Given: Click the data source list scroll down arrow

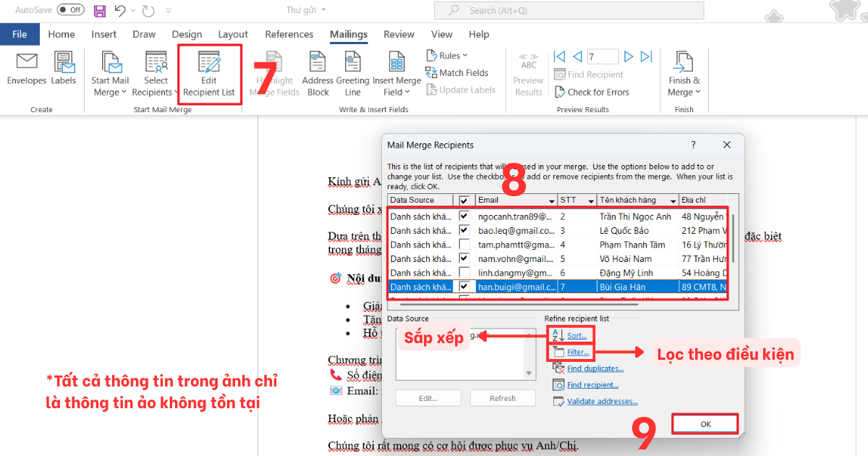Looking at the screenshot, I should (x=529, y=373).
